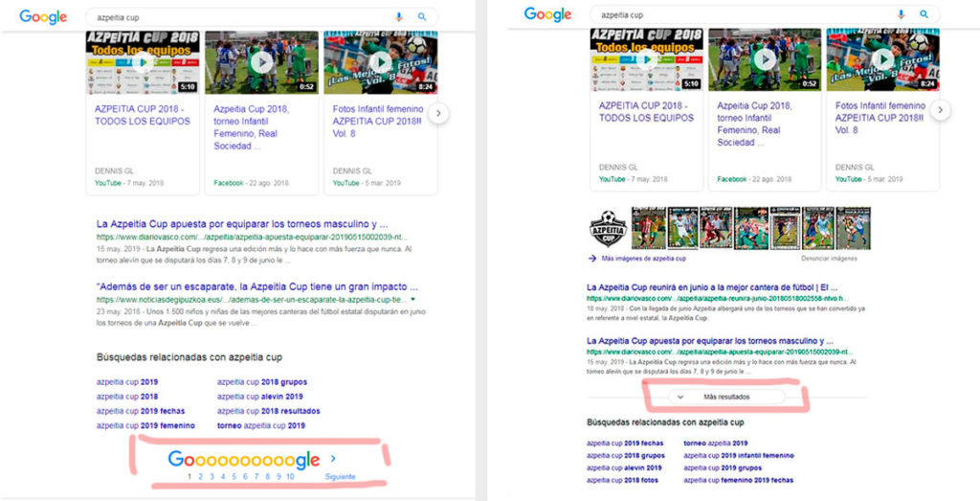Click the Google logo in the left window

[43, 17]
